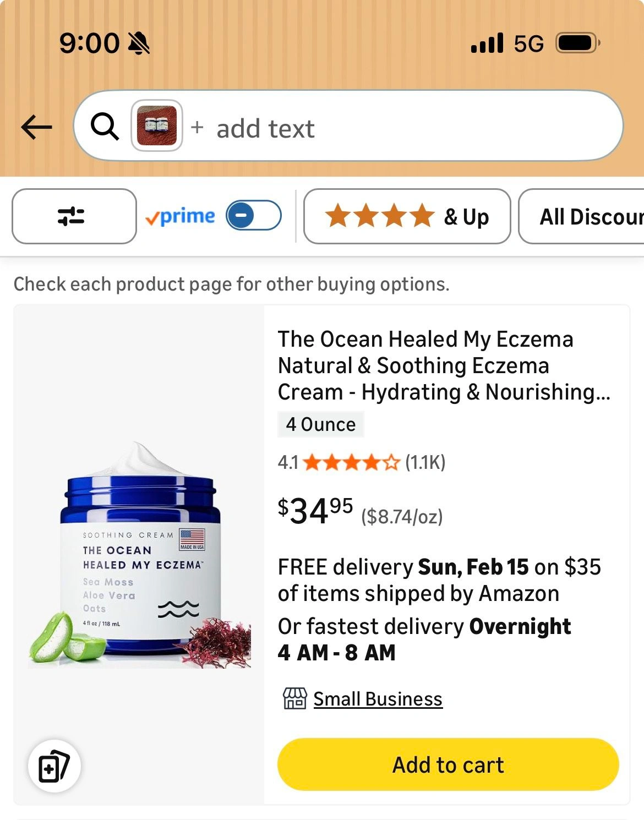Tap the add text search field
Image resolution: width=644 pixels, height=820 pixels.
[x=385, y=128]
